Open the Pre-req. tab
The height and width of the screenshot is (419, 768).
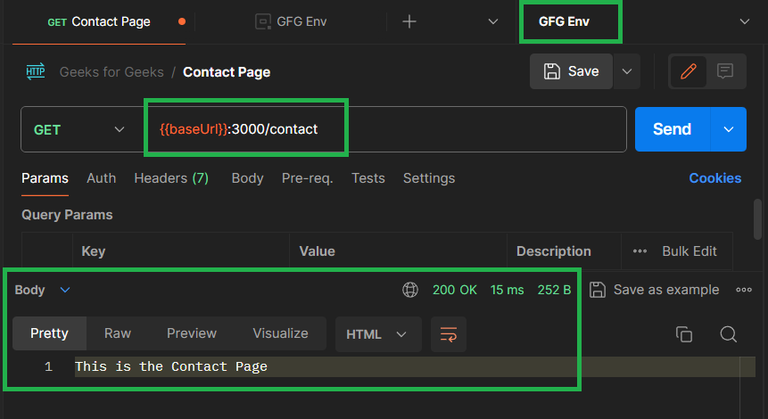307,178
